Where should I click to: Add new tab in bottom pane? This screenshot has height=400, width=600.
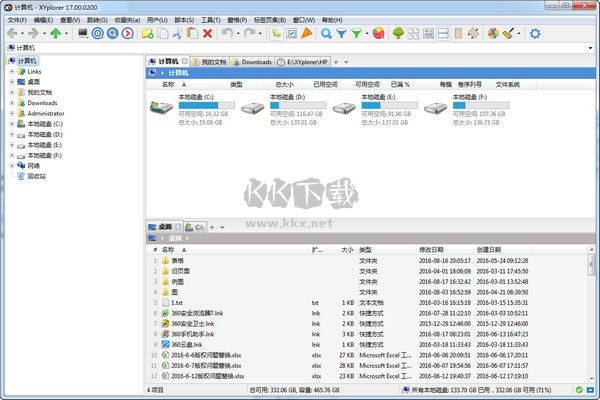(212, 227)
